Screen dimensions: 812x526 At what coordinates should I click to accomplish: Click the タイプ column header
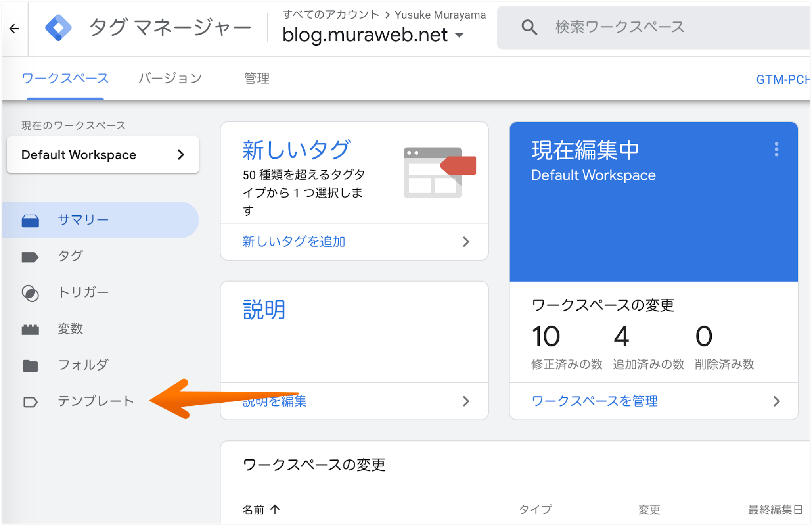[536, 509]
